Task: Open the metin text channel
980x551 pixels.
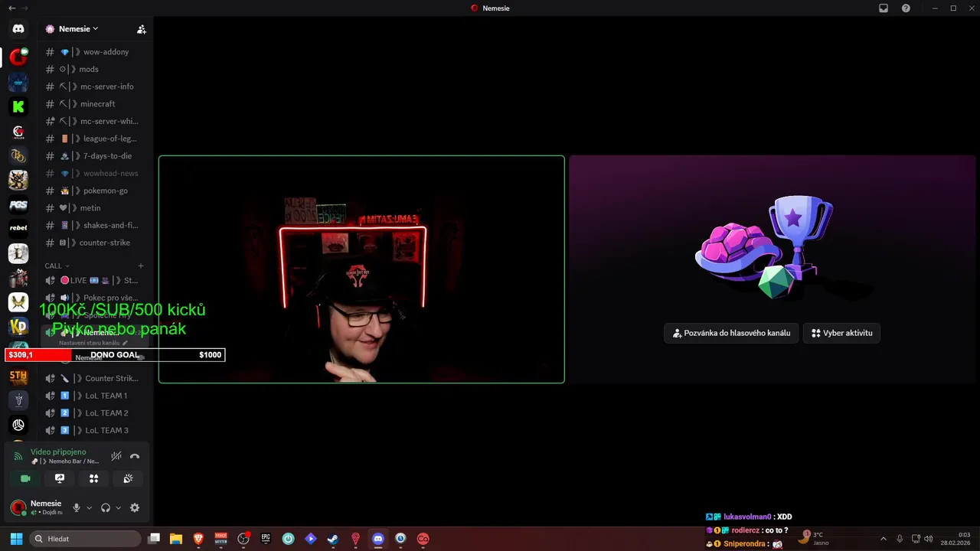Action: 95,208
